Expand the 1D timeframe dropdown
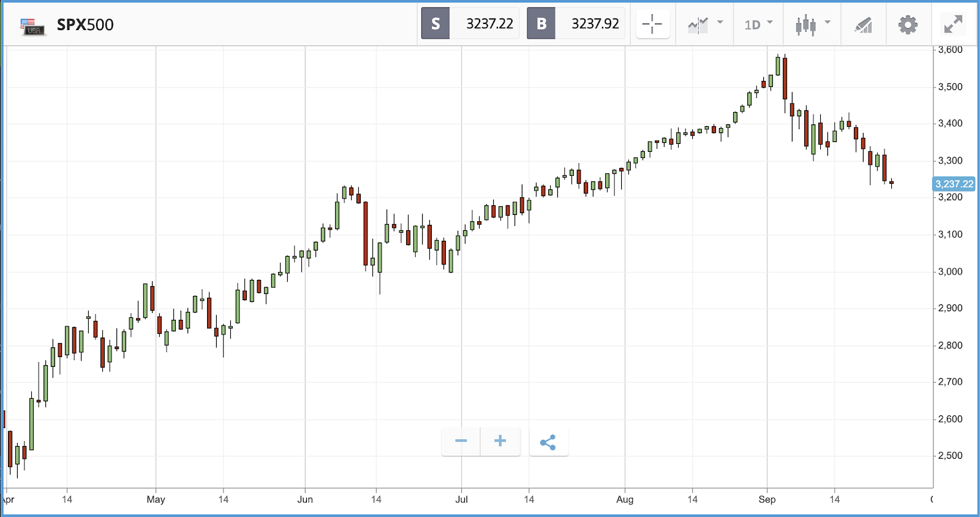 (x=758, y=25)
